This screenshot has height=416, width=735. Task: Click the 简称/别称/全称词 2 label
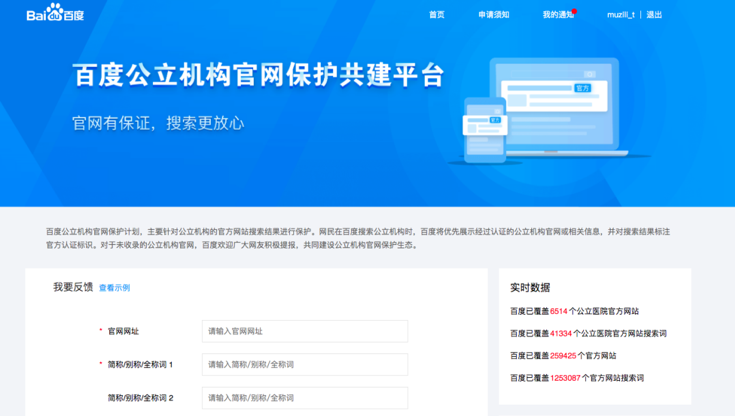pos(140,398)
